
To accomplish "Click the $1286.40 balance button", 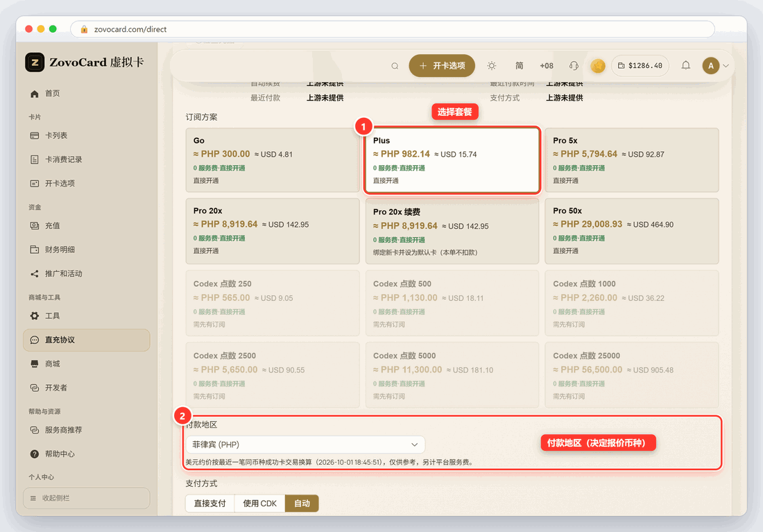I will pyautogui.click(x=640, y=66).
